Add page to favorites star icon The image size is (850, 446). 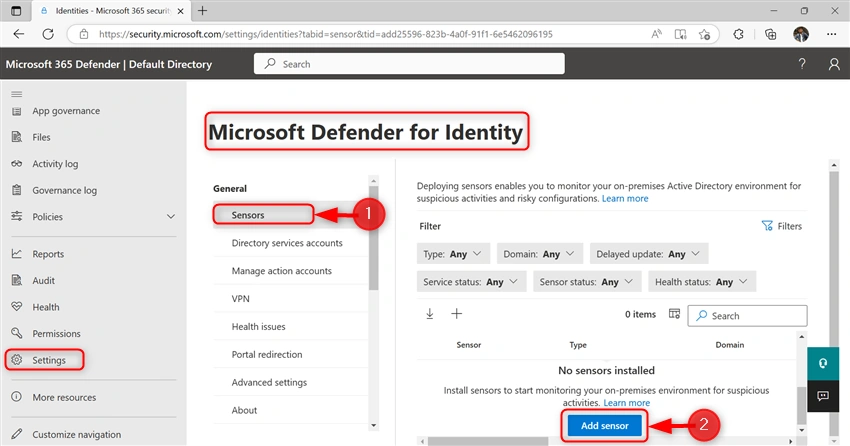[704, 34]
